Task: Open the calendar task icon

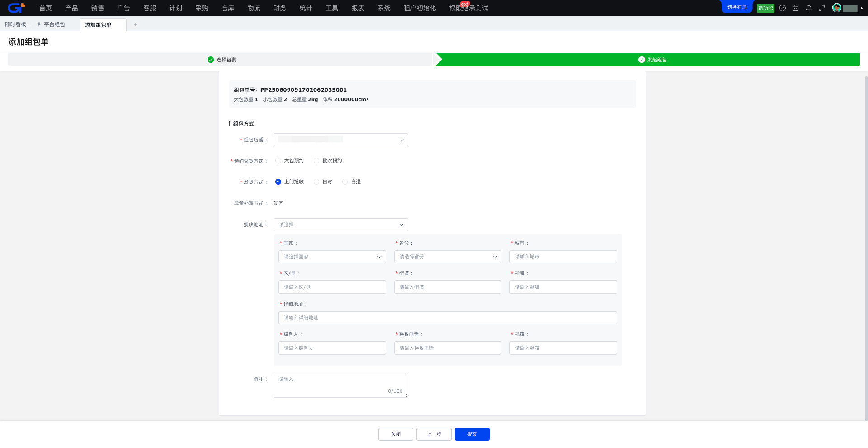Action: (796, 8)
